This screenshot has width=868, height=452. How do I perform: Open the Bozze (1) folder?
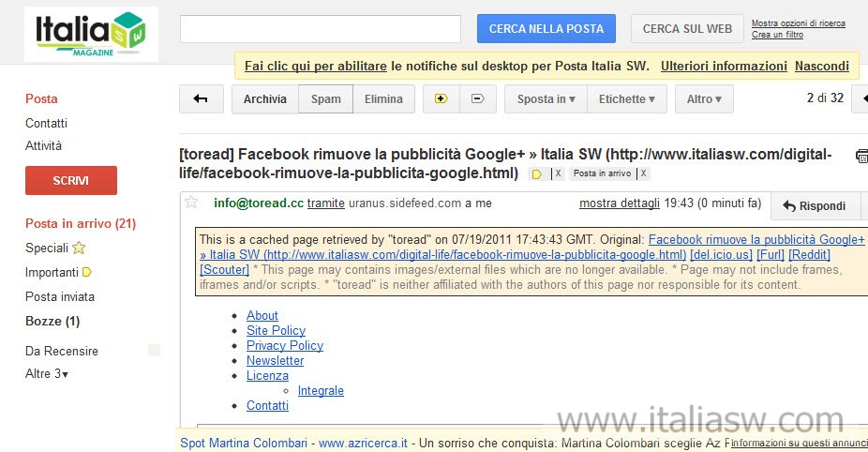point(52,322)
